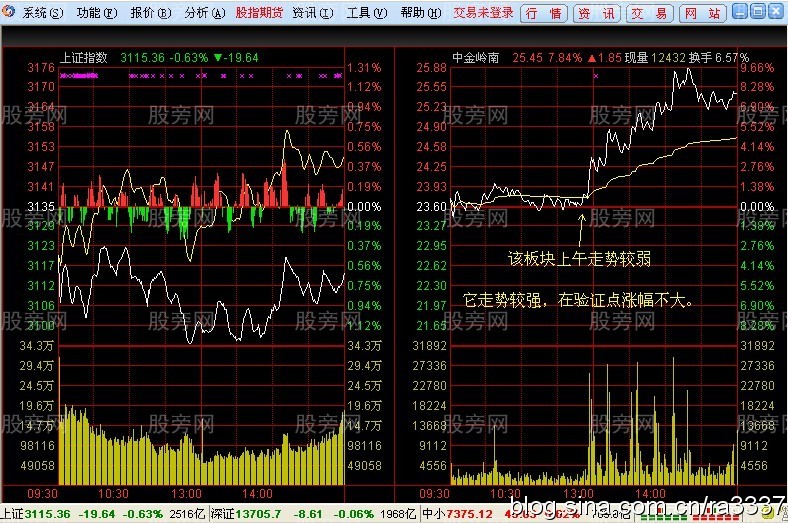
Task: Minimize the window using top-right button
Action: [x=740, y=11]
